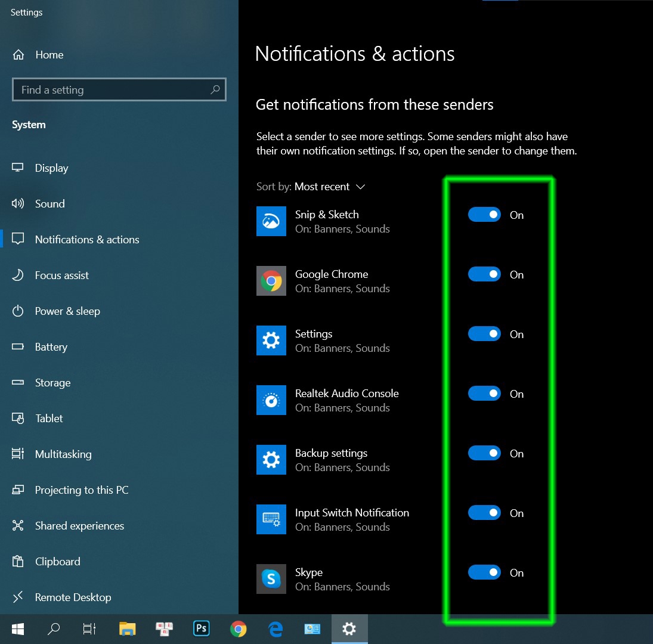Click the Home house icon
The width and height of the screenshot is (653, 644).
point(18,54)
